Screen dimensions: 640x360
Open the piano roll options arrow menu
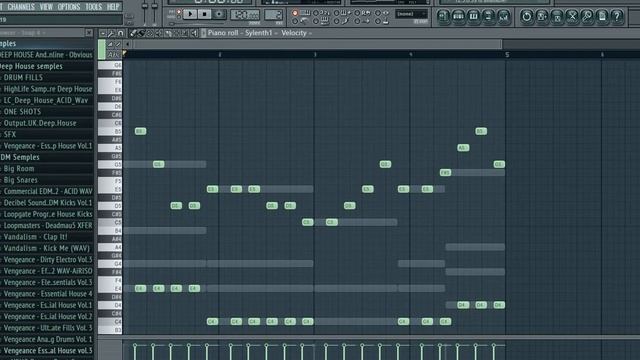[103, 33]
